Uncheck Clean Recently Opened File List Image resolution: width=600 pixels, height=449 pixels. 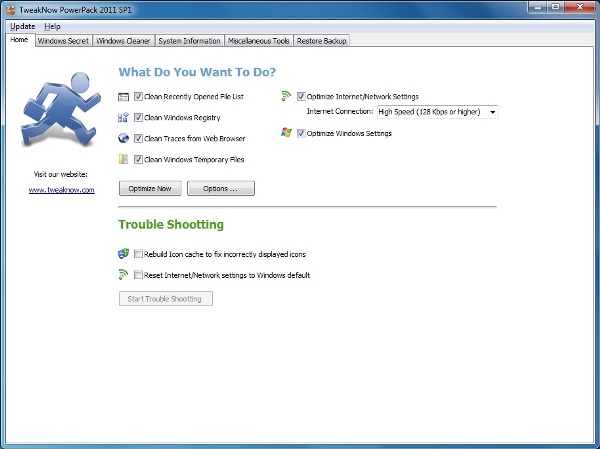pyautogui.click(x=138, y=96)
